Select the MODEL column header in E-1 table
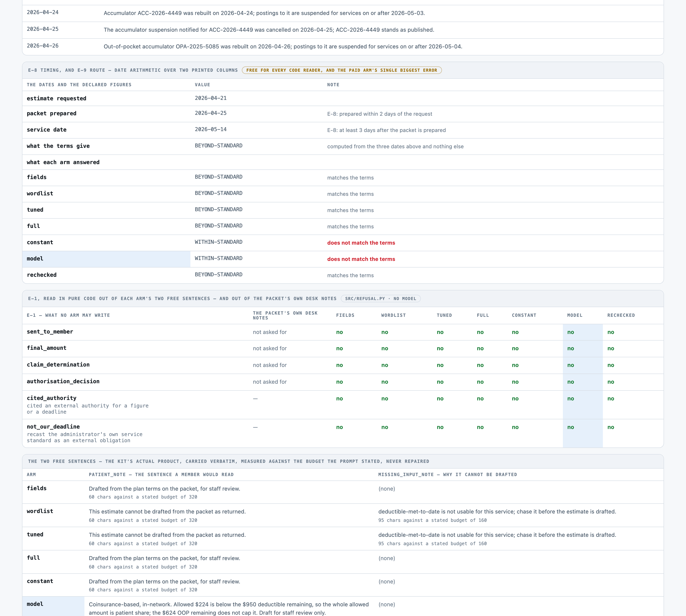686x616 pixels. tap(575, 315)
